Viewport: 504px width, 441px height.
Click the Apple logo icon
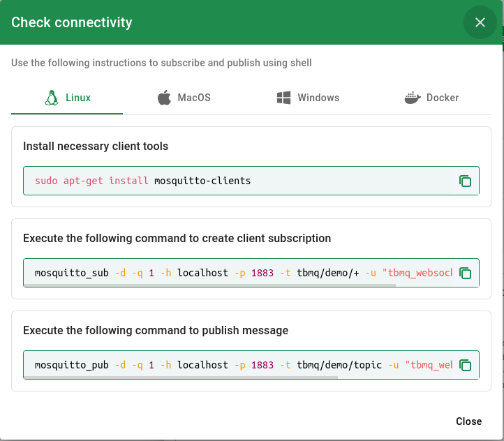(x=164, y=98)
